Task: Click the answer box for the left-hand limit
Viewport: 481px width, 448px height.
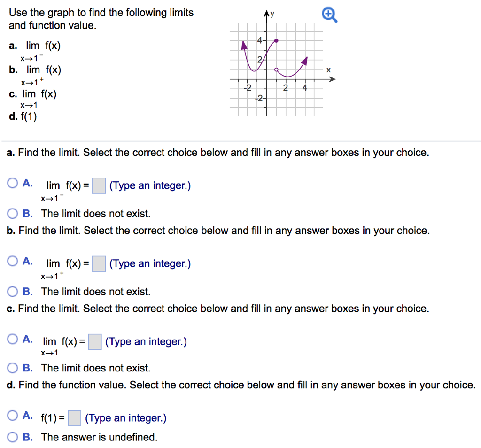Action: [x=99, y=186]
